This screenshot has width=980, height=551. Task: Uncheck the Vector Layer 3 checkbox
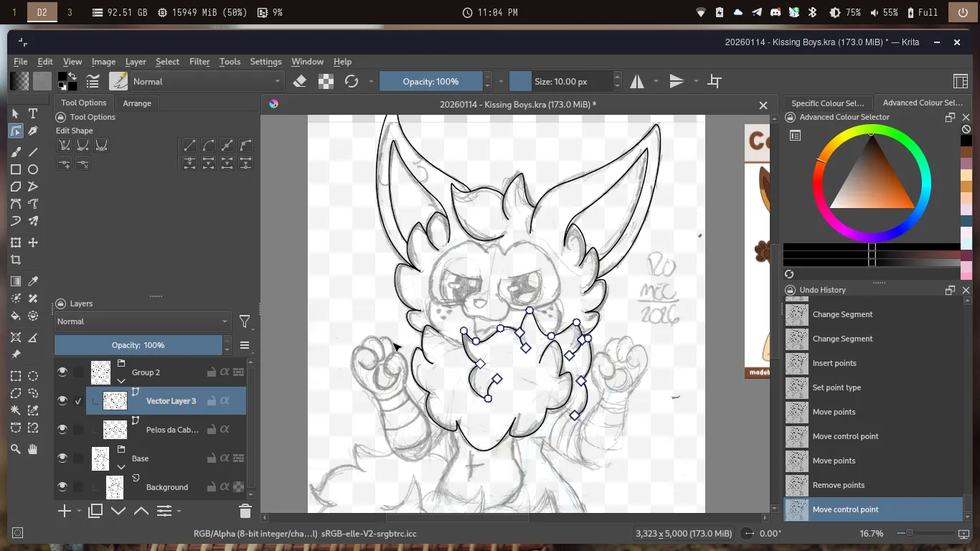pos(78,401)
